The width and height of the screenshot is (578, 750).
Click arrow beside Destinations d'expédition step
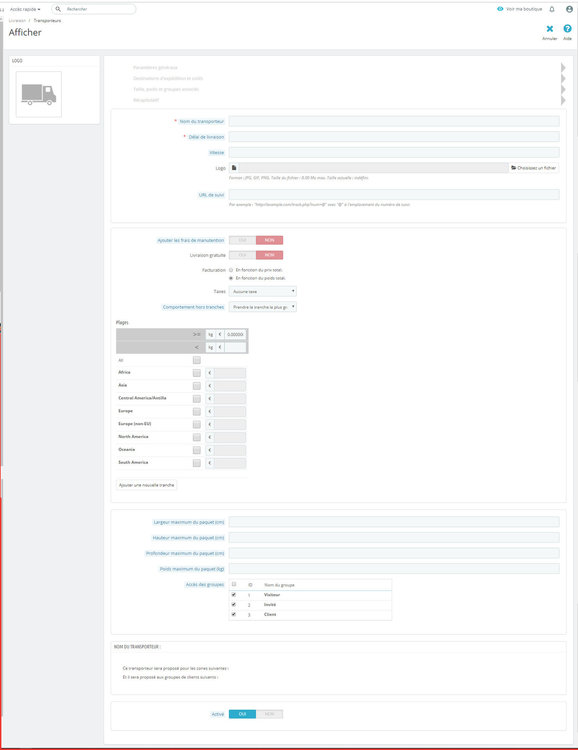click(563, 78)
